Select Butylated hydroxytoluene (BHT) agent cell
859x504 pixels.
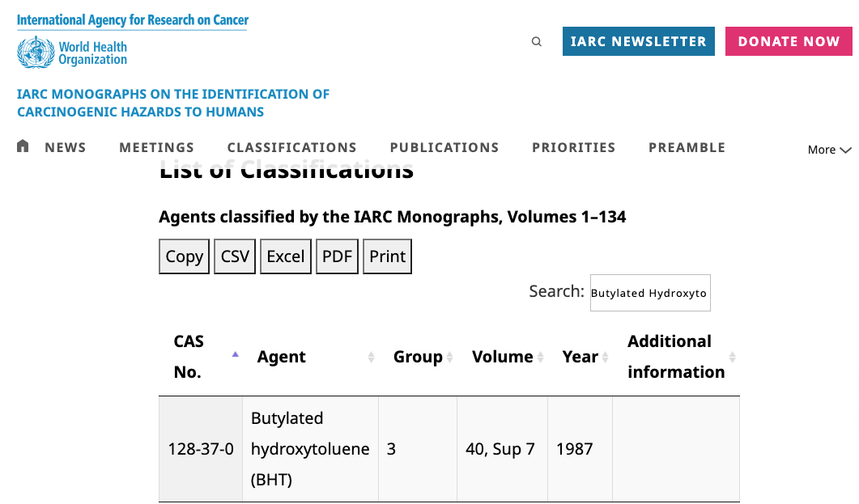[310, 449]
